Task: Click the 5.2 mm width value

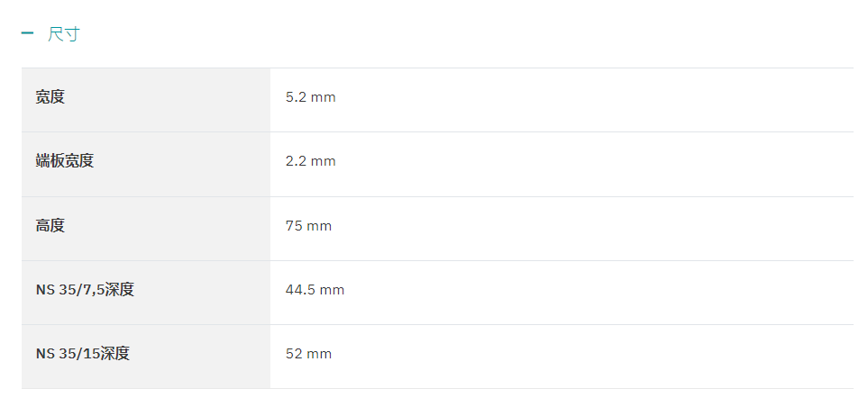Action: (x=311, y=98)
